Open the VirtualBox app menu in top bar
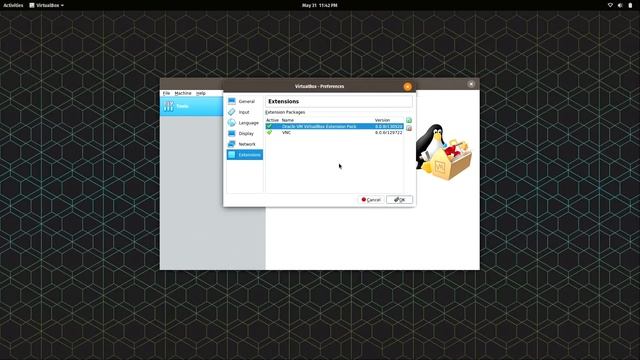The width and height of the screenshot is (640, 360). [x=47, y=5]
